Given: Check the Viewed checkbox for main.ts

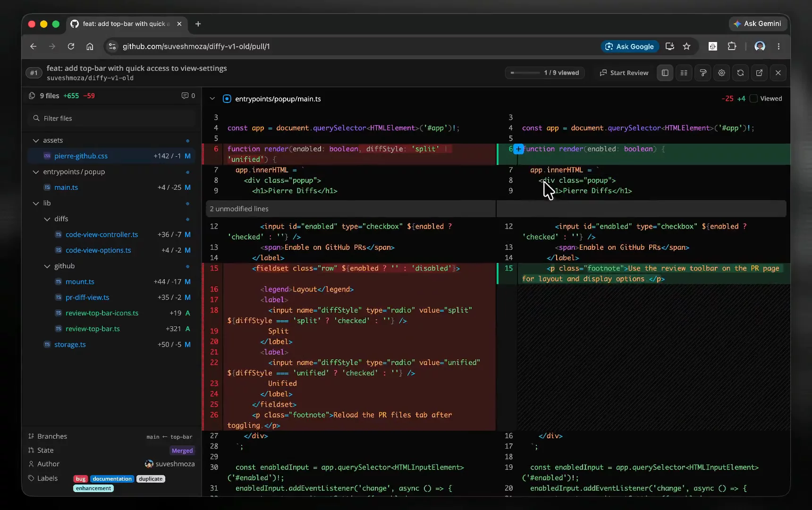Looking at the screenshot, I should coord(753,99).
